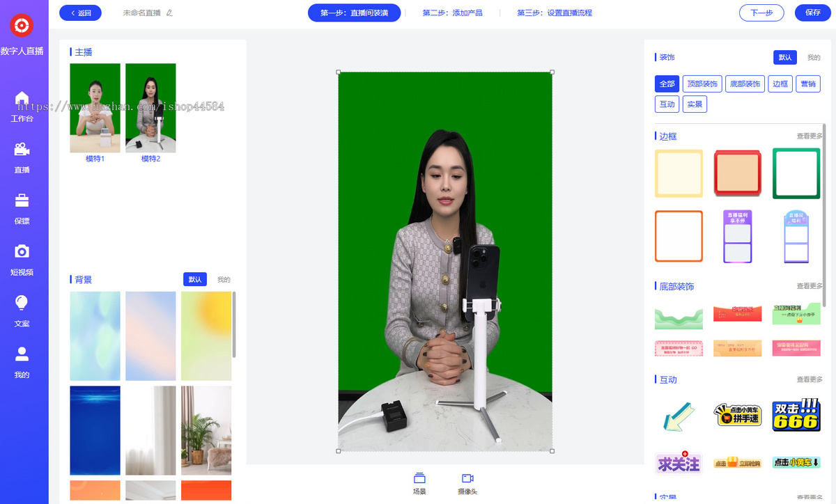Click the pencil icon beside 未命名直播

click(x=169, y=13)
